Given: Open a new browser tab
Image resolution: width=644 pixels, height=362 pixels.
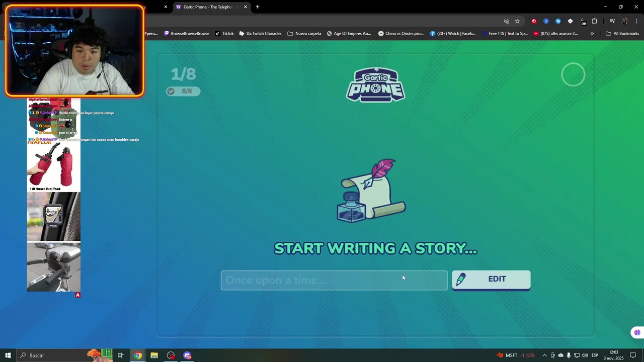Looking at the screenshot, I should tap(258, 7).
